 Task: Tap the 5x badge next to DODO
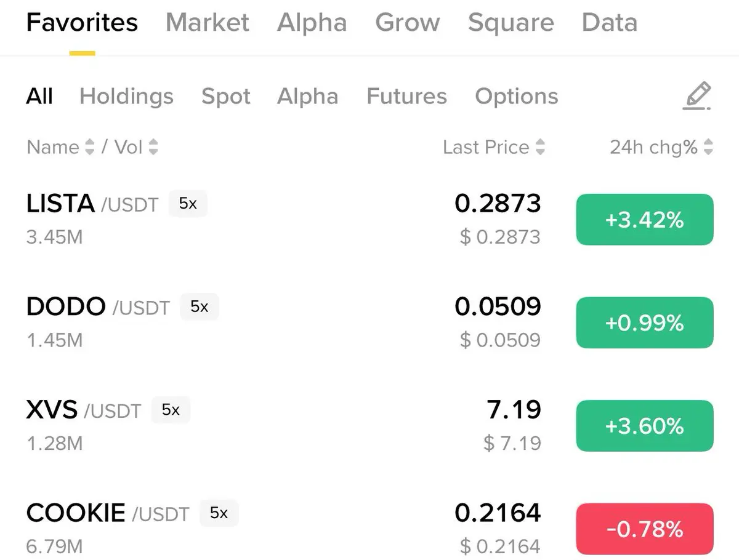pos(200,306)
